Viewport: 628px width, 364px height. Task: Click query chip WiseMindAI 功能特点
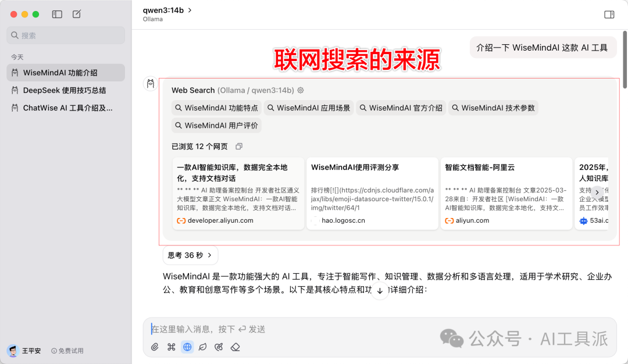coord(217,108)
